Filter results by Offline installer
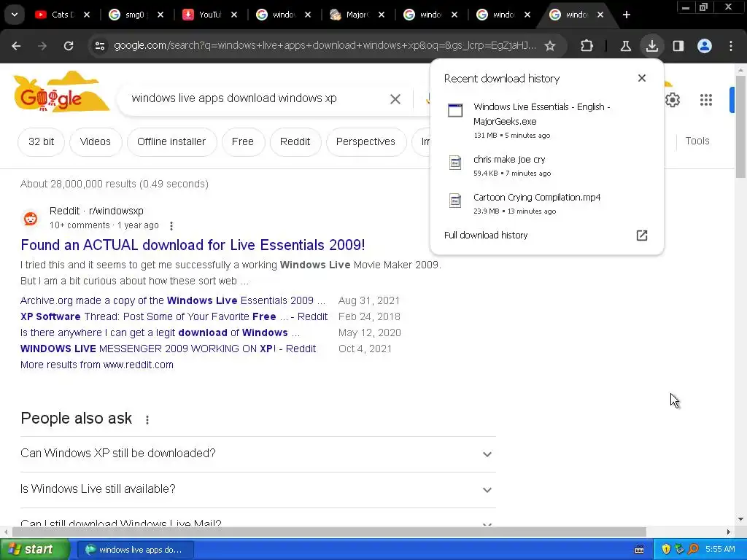This screenshot has width=747, height=560. pyautogui.click(x=171, y=142)
